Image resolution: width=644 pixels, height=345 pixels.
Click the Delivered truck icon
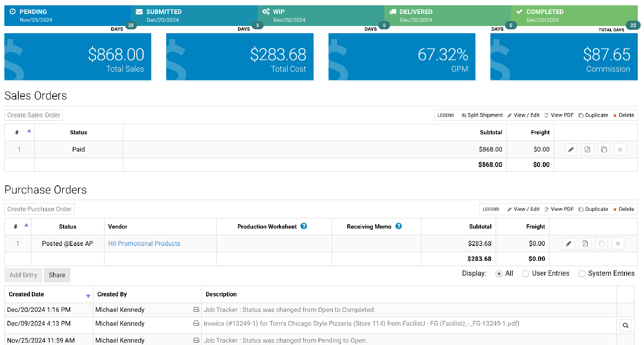point(393,12)
